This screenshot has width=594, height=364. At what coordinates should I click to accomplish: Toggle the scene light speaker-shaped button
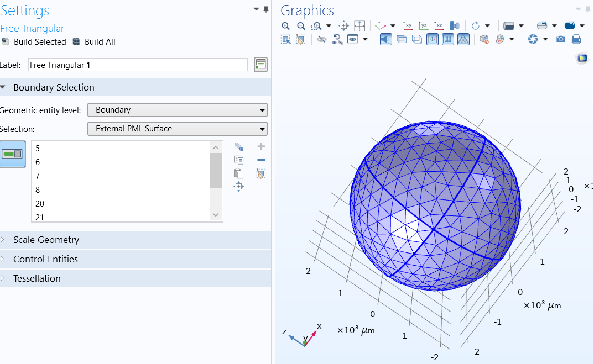pyautogui.click(x=385, y=39)
